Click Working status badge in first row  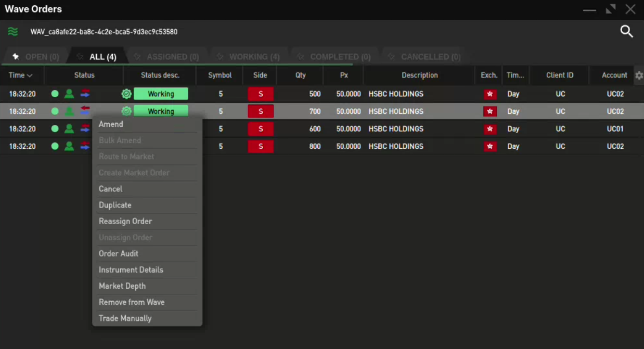click(x=161, y=94)
